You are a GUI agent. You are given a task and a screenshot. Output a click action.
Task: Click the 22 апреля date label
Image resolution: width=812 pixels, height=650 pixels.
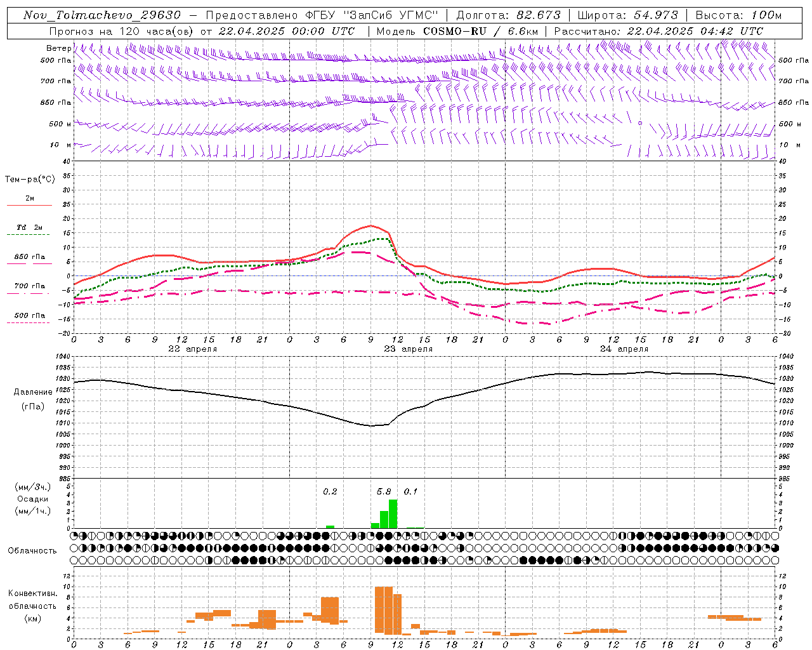(192, 349)
